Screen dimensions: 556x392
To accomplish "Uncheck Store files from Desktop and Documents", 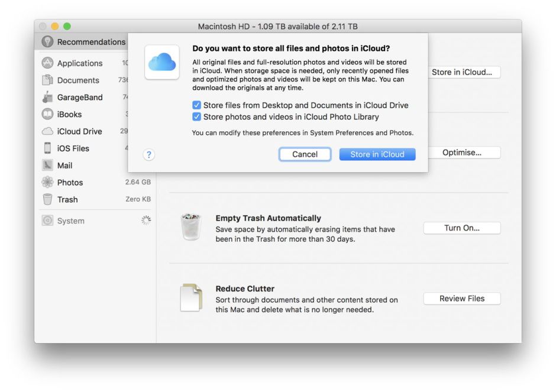I will pos(197,105).
